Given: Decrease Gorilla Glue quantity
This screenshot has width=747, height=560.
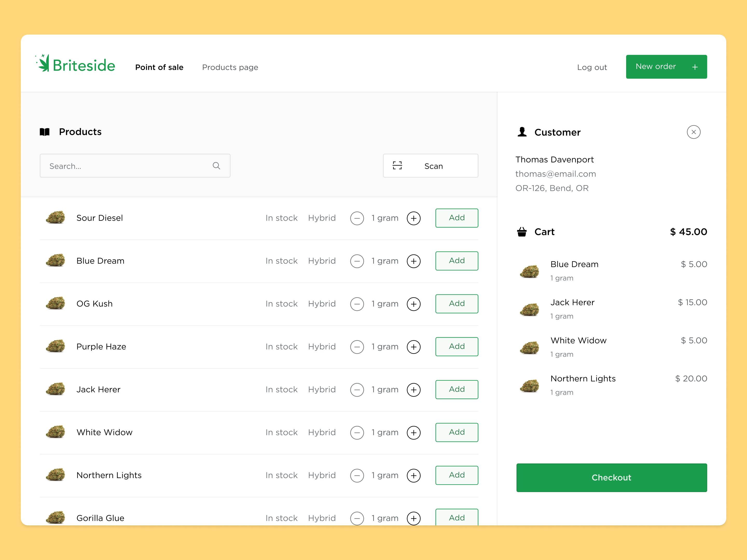Looking at the screenshot, I should click(x=357, y=518).
